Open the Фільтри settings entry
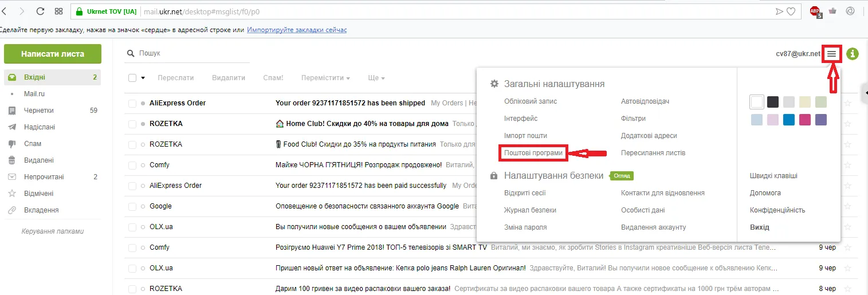 tap(633, 119)
